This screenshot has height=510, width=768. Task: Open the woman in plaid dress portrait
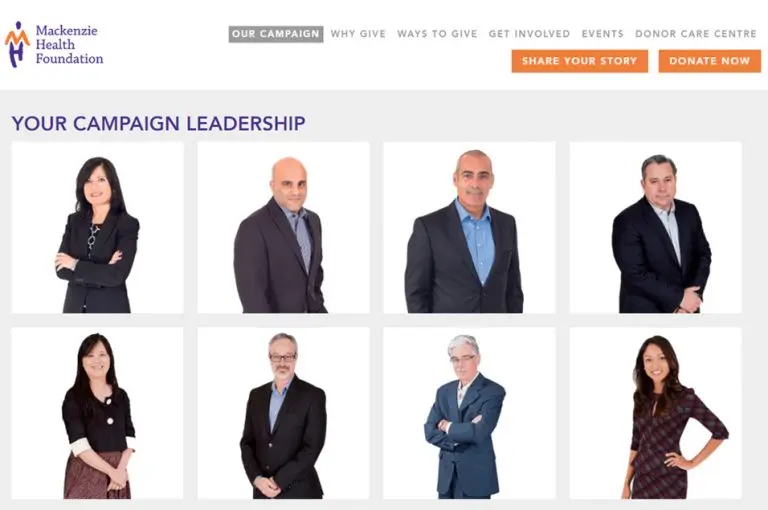coord(655,413)
